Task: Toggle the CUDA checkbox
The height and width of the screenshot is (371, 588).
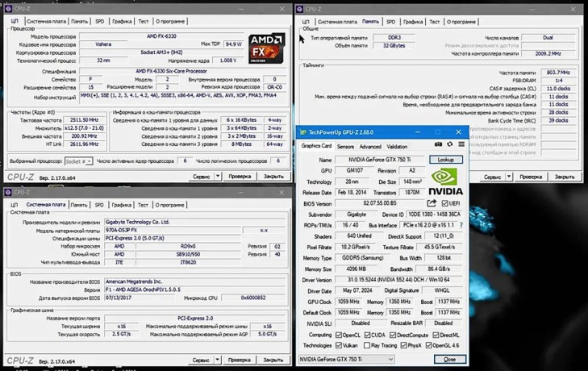Action: click(x=367, y=335)
